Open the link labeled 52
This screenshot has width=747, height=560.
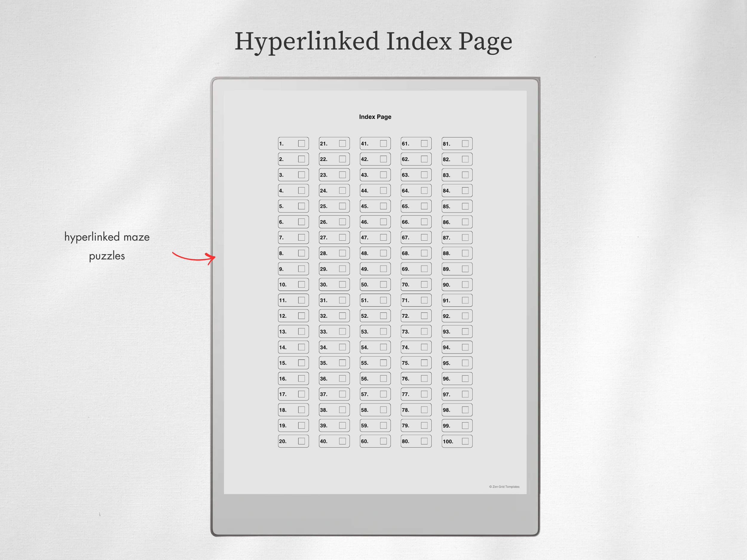pyautogui.click(x=375, y=316)
